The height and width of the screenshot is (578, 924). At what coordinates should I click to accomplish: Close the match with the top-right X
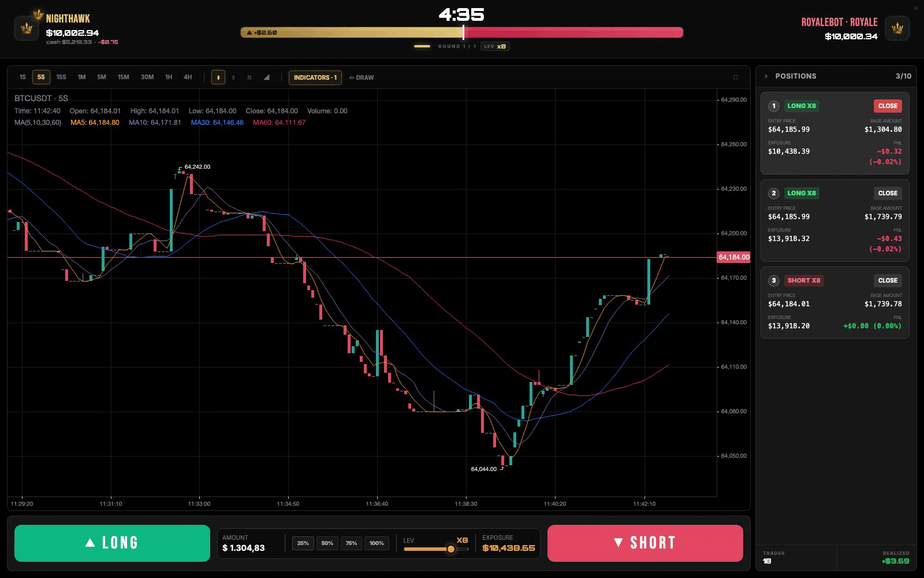[916, 8]
